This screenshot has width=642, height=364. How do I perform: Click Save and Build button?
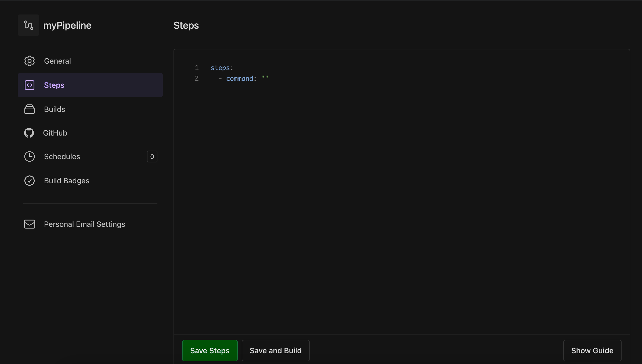click(276, 350)
